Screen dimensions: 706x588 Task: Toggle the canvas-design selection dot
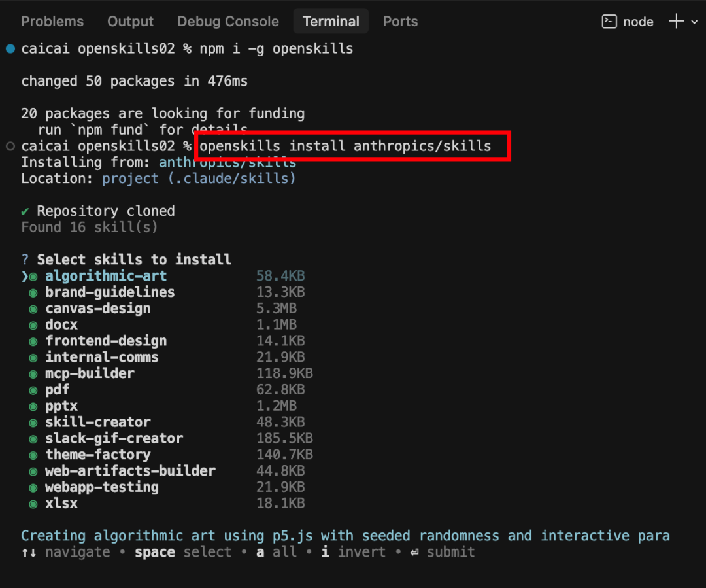33,309
